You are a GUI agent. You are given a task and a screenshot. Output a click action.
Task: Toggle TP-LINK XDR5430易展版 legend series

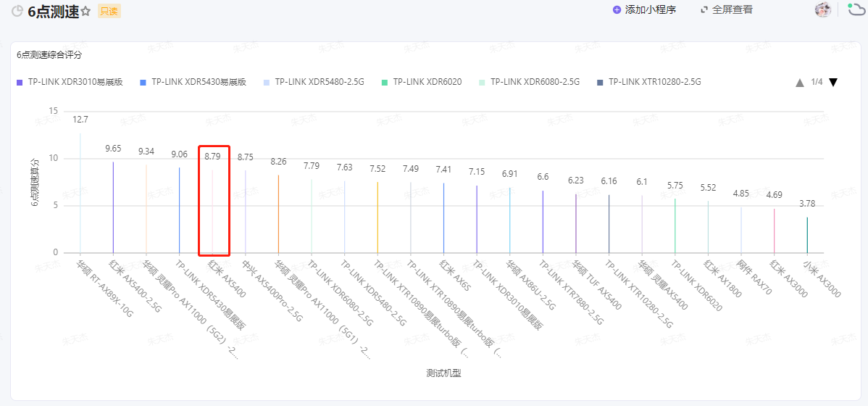point(193,82)
